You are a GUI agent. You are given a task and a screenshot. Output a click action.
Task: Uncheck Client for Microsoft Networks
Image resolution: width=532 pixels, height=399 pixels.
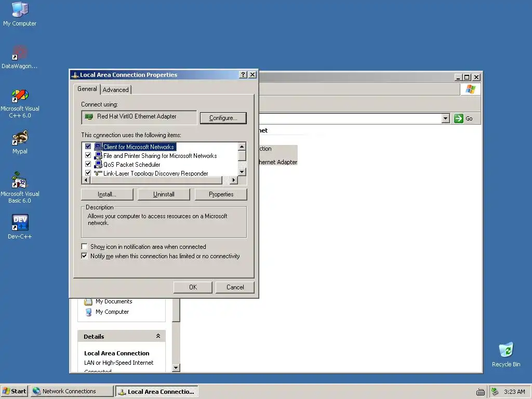(88, 146)
